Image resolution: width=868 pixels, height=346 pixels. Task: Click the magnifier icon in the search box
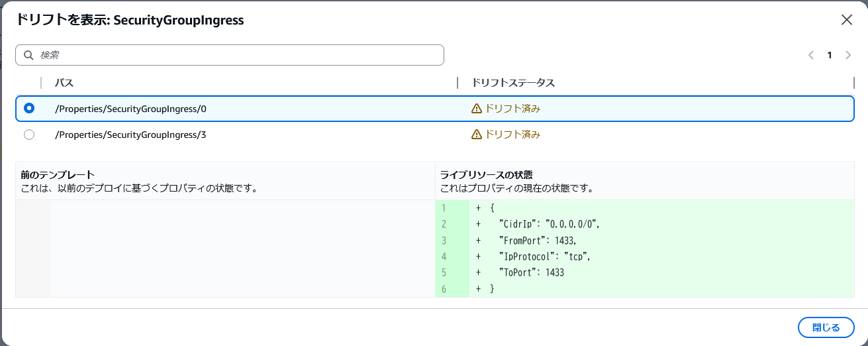(x=28, y=55)
